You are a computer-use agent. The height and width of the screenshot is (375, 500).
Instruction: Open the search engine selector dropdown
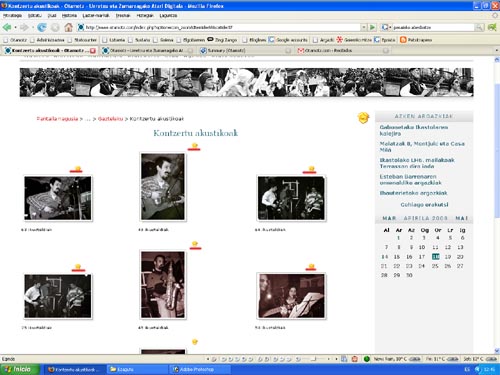(x=386, y=27)
